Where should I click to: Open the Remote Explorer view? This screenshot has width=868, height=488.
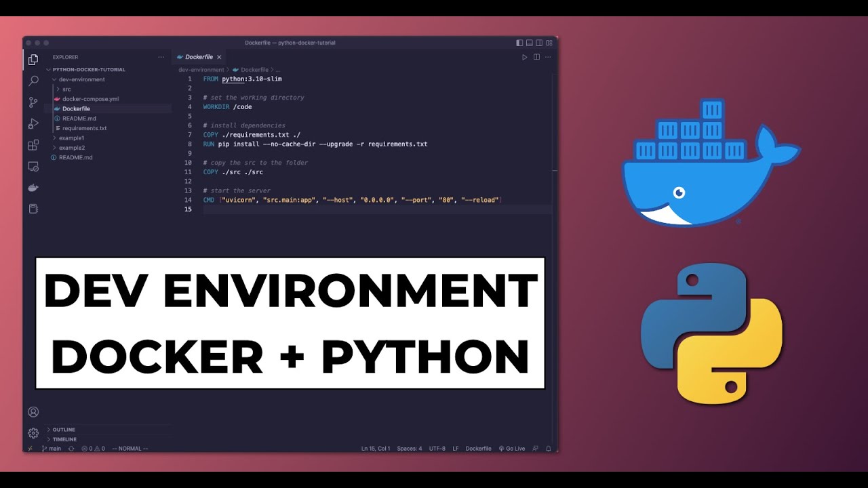click(33, 166)
